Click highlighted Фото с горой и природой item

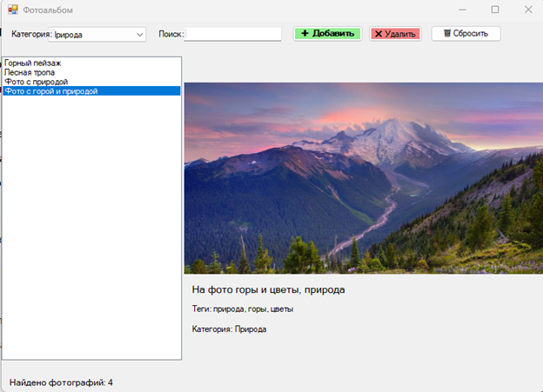pos(50,91)
